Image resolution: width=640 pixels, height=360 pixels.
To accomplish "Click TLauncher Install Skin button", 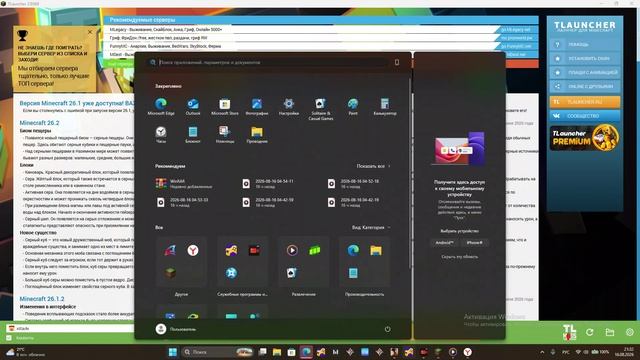I will coord(584,58).
